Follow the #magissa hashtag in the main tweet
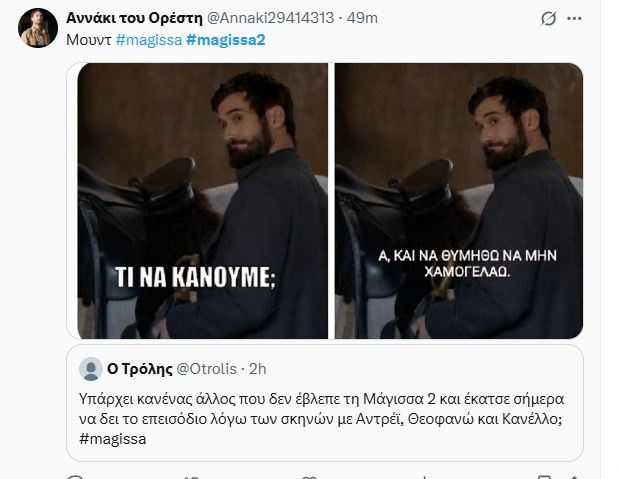The height and width of the screenshot is (479, 619). 149,40
